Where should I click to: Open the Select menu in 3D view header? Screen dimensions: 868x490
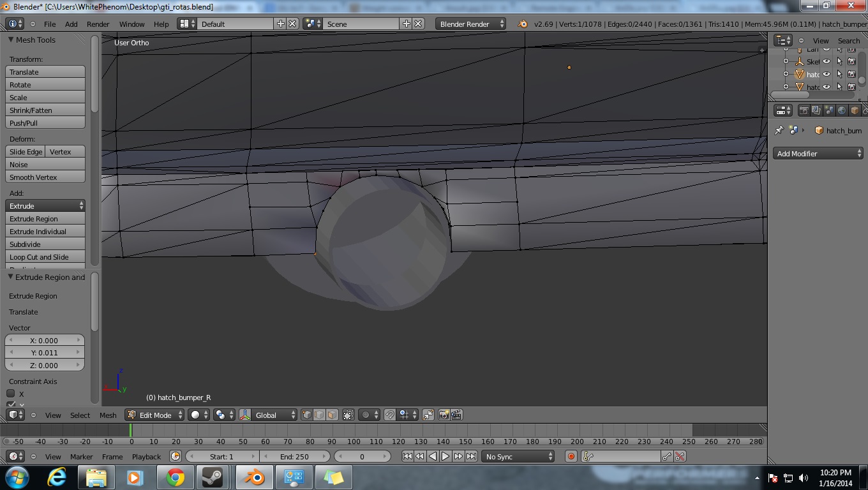80,415
